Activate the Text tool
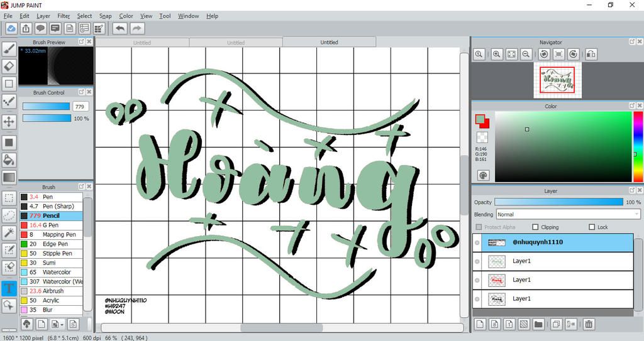This screenshot has width=644, height=341. [x=9, y=288]
